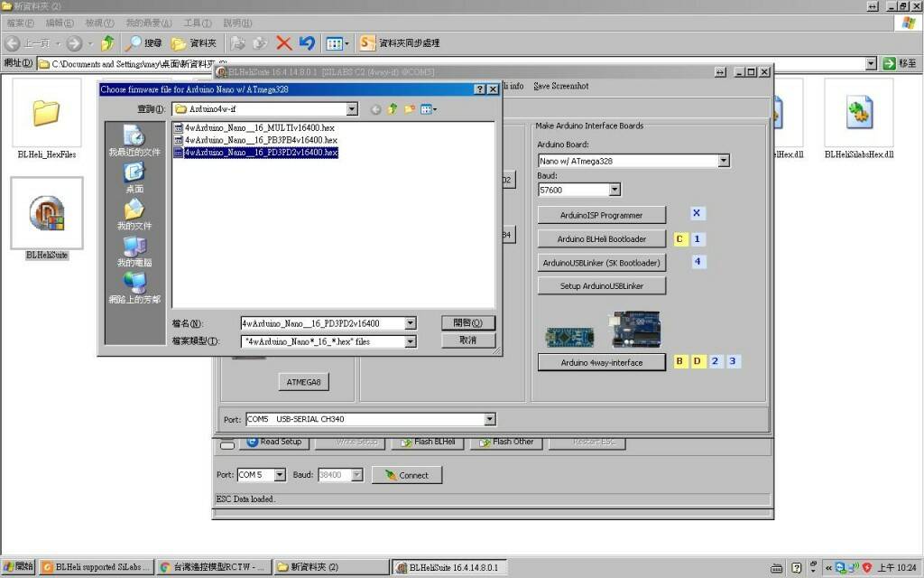Open the 編輯(E) menu in Explorer
Screen dimensions: 924x578
point(60,23)
